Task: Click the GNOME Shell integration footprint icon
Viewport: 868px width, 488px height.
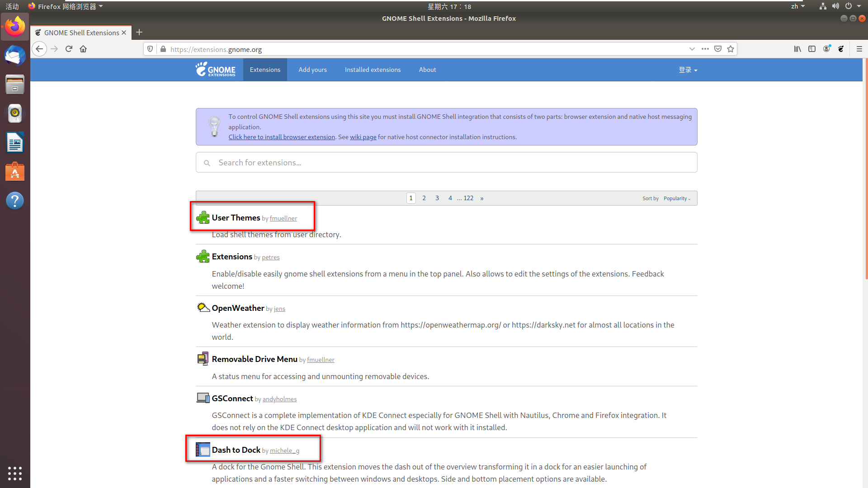Action: (841, 49)
